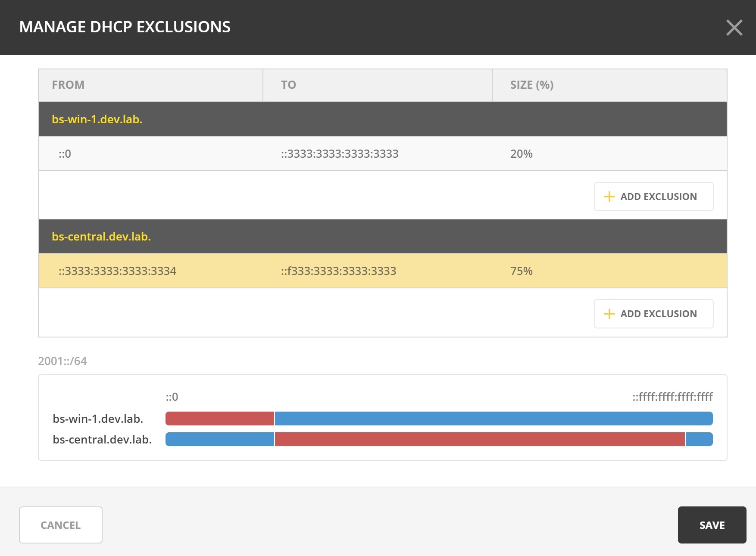756x556 pixels.
Task: Click plus icon in bs-win-1 Add Exclusion button
Action: tap(609, 197)
